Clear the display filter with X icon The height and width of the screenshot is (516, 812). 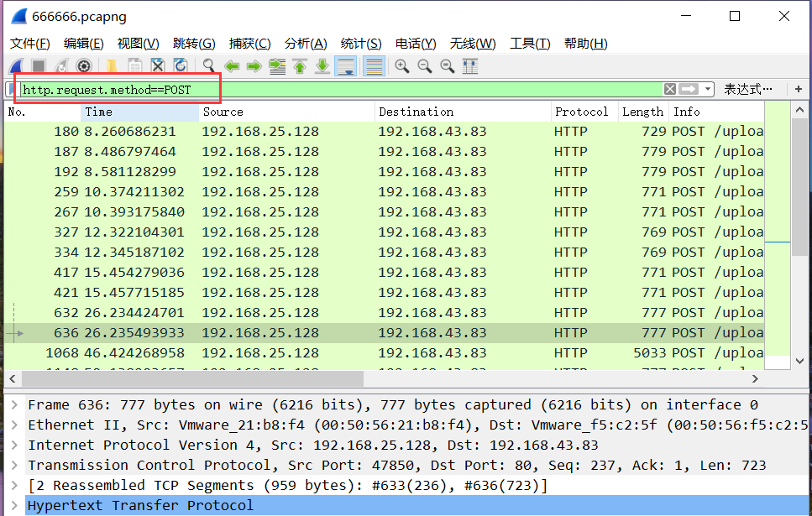pyautogui.click(x=669, y=89)
